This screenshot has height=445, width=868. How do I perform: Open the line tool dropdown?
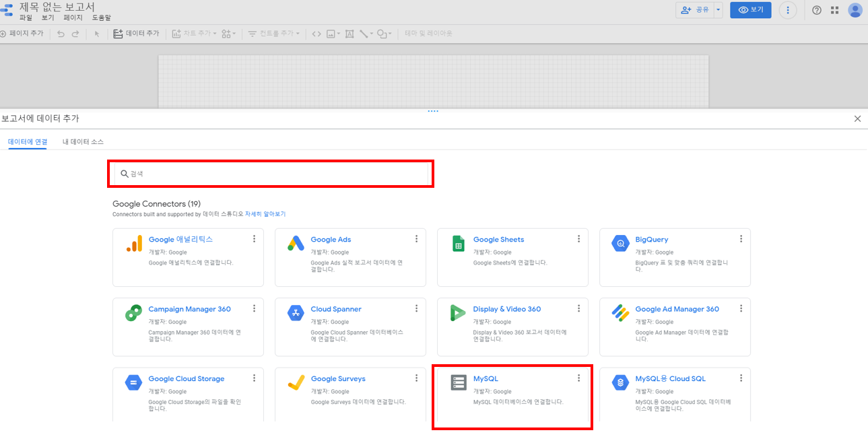pos(366,34)
